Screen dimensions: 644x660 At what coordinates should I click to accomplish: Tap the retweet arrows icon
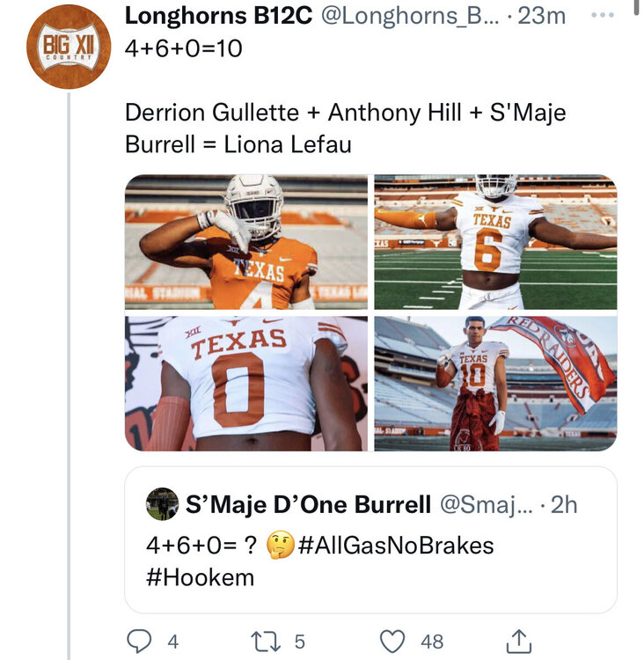pos(265,641)
